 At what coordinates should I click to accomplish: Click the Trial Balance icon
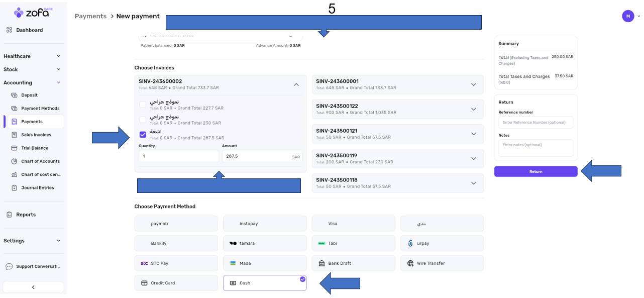coord(14,148)
